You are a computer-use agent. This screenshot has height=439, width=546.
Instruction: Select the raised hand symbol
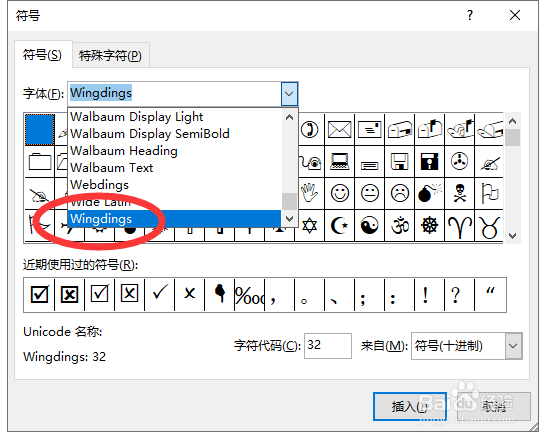tap(309, 193)
